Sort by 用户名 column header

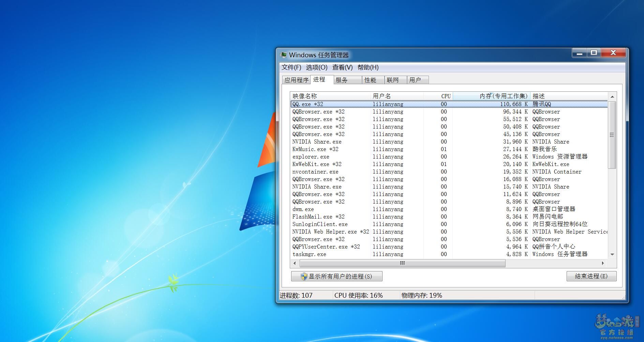[x=397, y=96]
